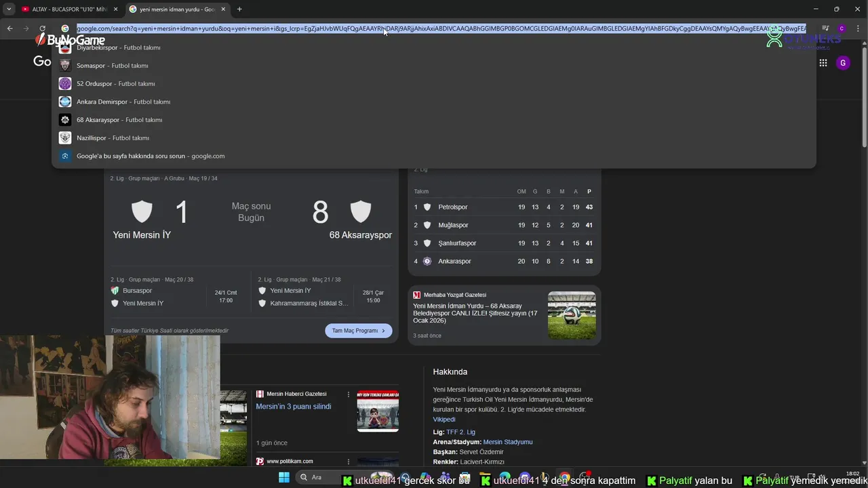Viewport: 868px width, 488px height.
Task: Open a new browser tab
Action: click(239, 9)
